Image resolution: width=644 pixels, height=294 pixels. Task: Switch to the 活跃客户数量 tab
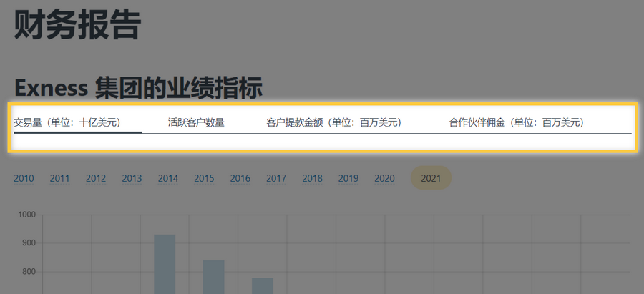click(x=196, y=122)
